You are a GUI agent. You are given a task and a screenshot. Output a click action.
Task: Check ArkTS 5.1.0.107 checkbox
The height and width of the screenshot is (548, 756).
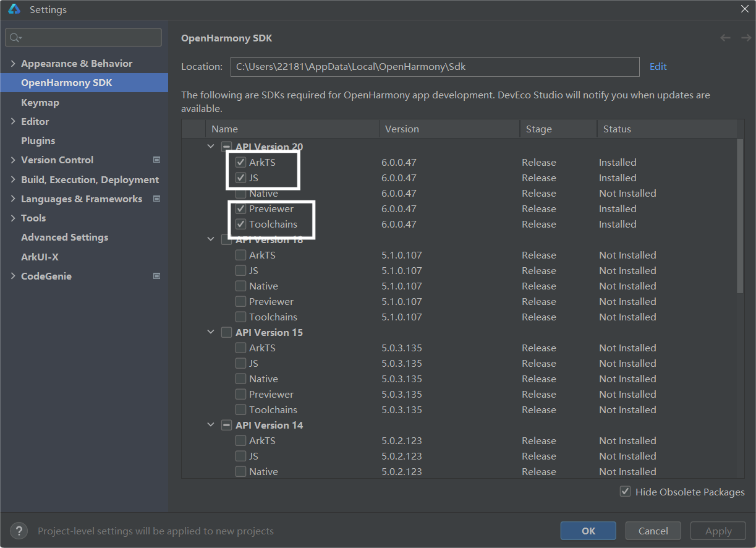click(x=241, y=255)
